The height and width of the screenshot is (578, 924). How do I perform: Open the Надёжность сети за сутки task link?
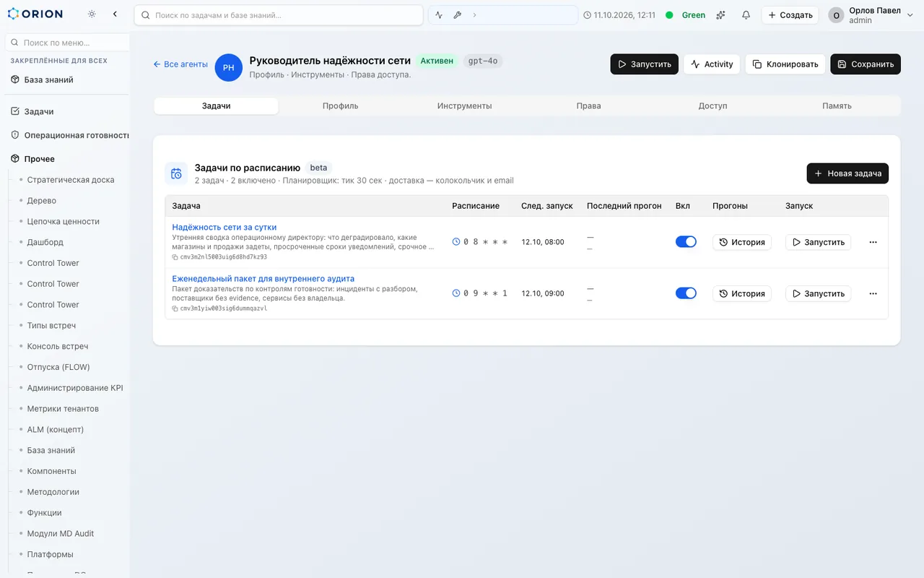225,227
